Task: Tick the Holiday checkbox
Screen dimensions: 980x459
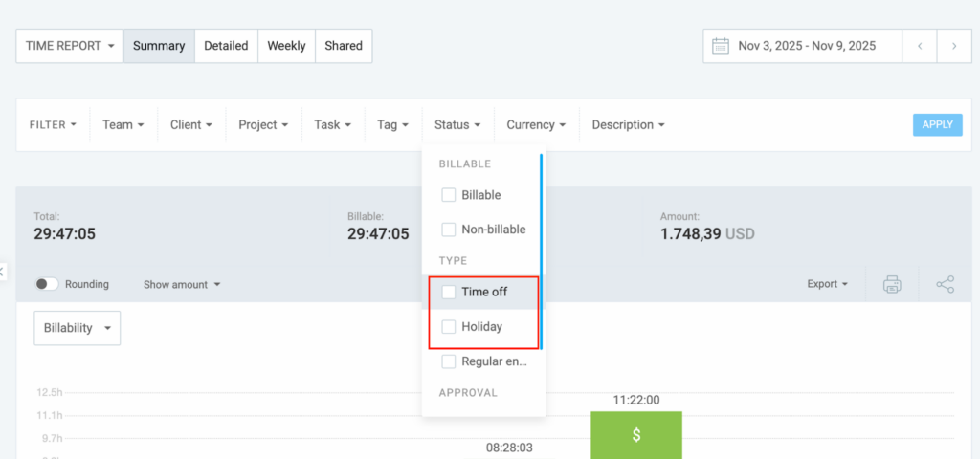Action: tap(448, 327)
